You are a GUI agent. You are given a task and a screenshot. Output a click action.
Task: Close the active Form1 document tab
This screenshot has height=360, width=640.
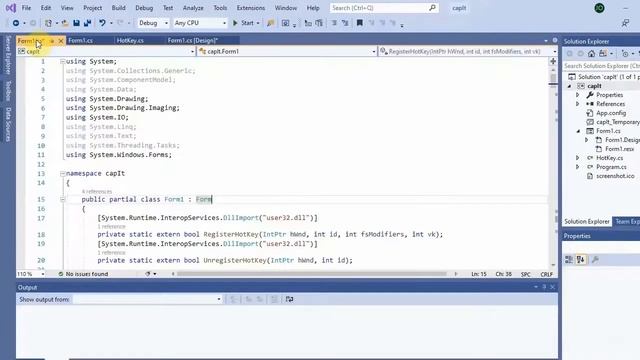[61, 41]
